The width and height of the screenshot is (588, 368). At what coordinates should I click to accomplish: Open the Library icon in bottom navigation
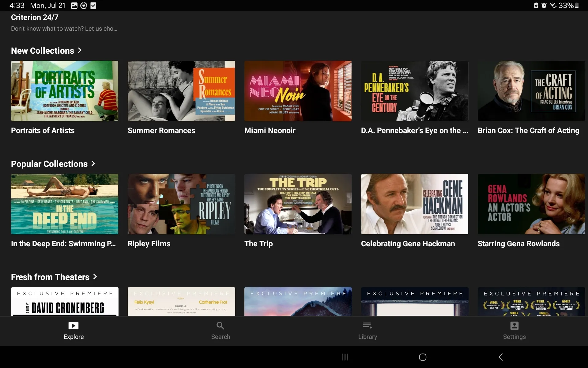(x=367, y=325)
